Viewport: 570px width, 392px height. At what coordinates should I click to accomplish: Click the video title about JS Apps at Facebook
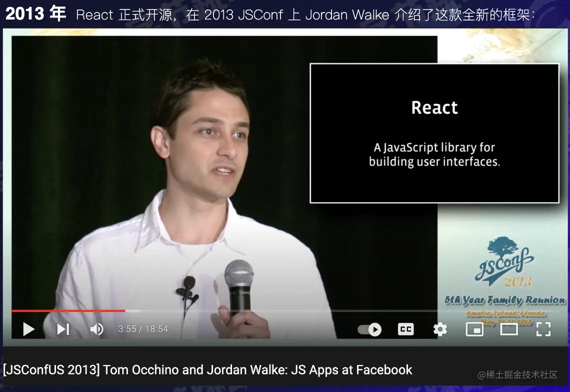click(x=207, y=370)
